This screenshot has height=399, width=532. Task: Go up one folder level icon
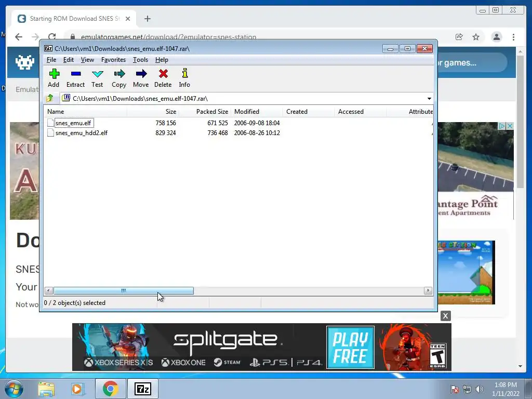pos(50,98)
